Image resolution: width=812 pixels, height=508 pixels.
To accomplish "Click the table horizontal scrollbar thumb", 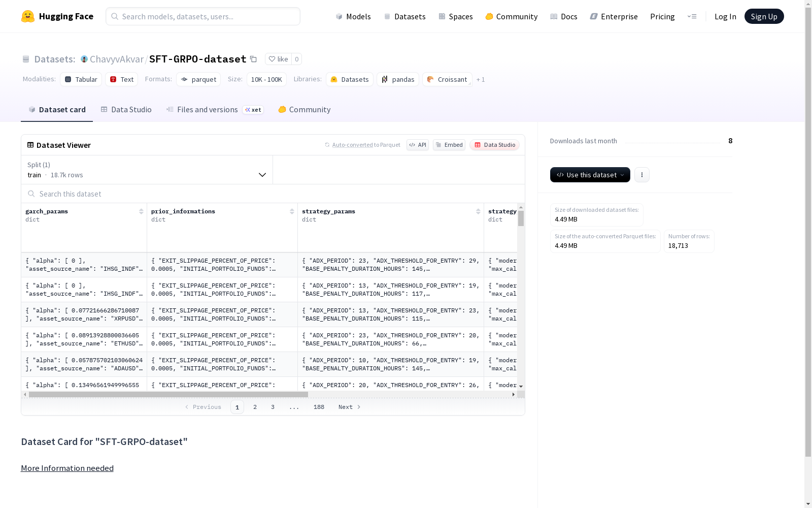I will (168, 394).
